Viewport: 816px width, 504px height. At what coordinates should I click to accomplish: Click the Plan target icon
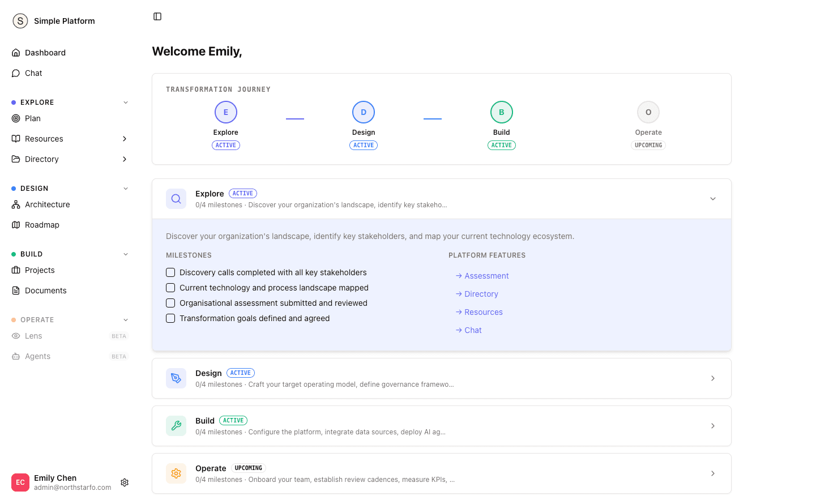[x=16, y=118]
